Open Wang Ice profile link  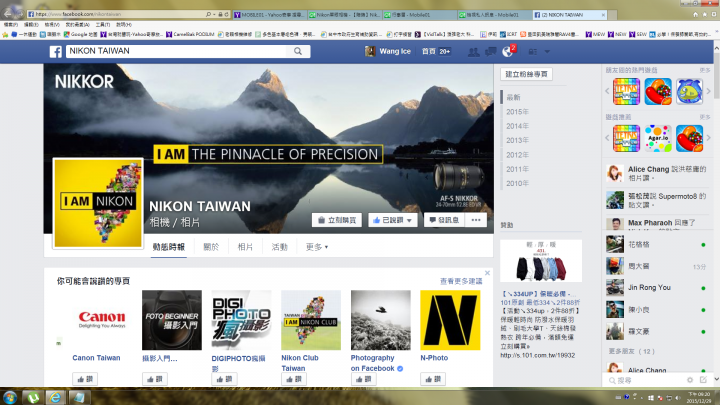[388, 51]
